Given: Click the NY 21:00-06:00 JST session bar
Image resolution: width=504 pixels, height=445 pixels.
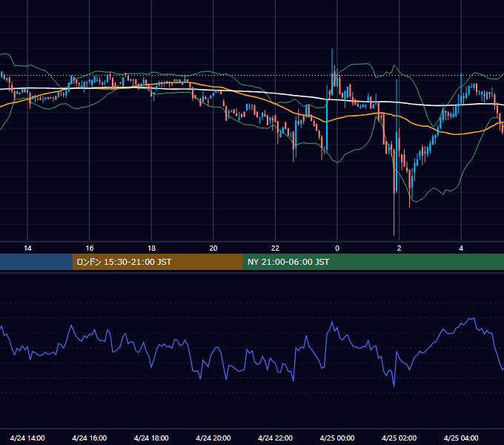Looking at the screenshot, I should (x=373, y=262).
